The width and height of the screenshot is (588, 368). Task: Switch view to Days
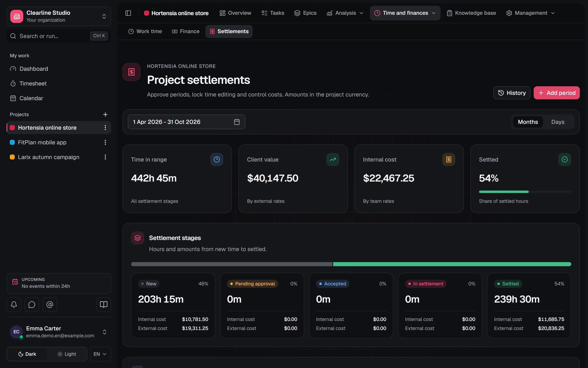tap(558, 122)
